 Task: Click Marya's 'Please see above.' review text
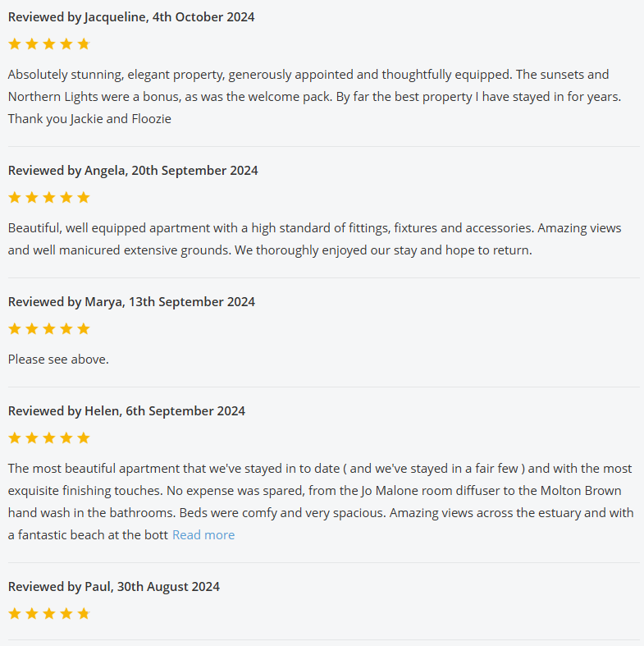(58, 360)
